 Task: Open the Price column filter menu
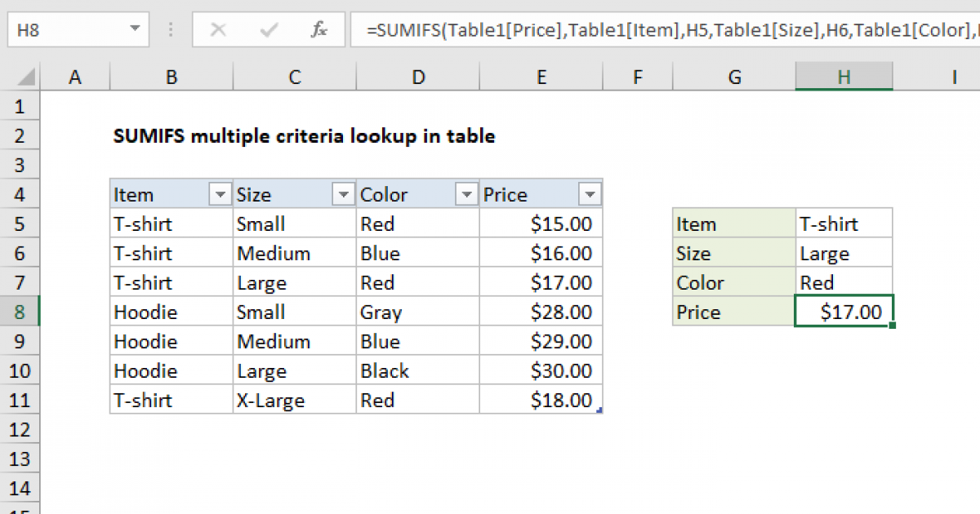pos(590,193)
